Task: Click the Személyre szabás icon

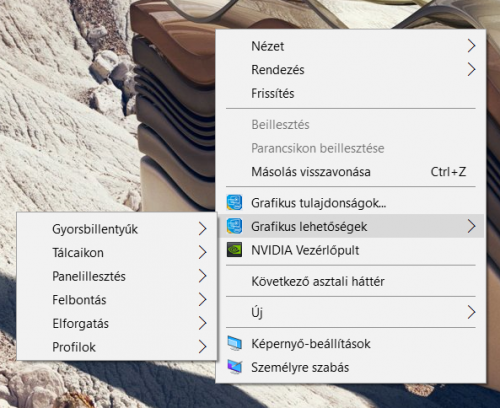Action: [x=235, y=367]
